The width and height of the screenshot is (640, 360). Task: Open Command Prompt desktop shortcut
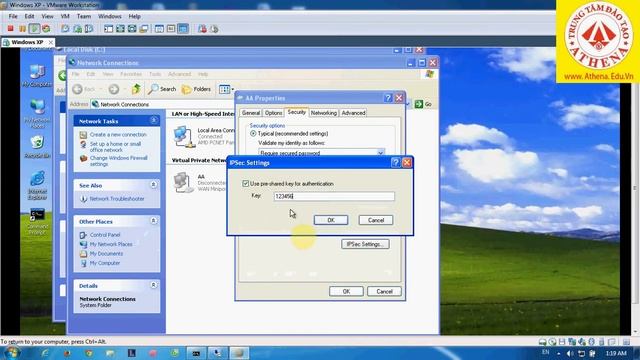[x=37, y=222]
